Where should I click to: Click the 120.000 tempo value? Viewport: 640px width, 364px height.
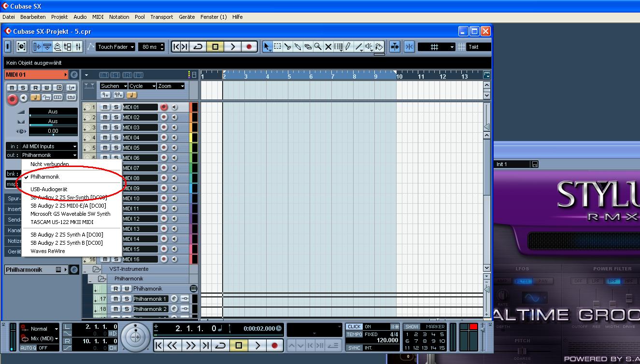(387, 340)
